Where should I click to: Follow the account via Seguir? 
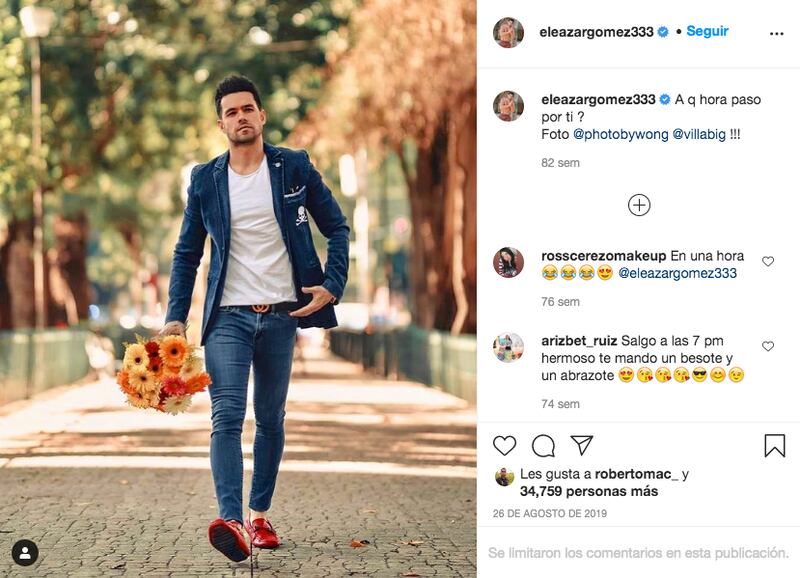point(707,31)
